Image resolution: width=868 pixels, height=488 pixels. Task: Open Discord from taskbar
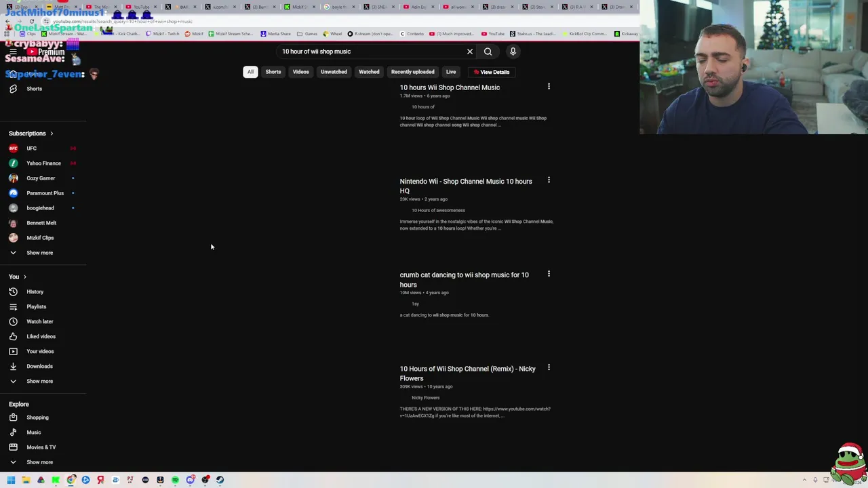(191, 480)
